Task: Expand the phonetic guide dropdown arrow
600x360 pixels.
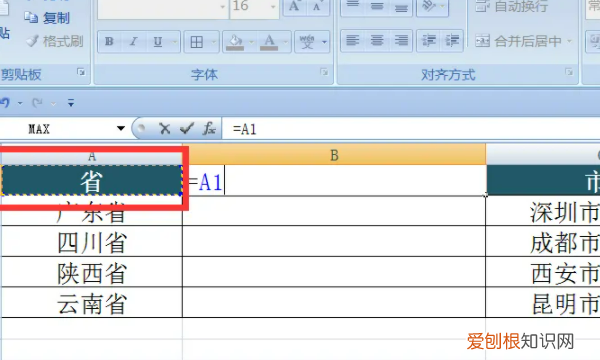Action: (x=324, y=42)
